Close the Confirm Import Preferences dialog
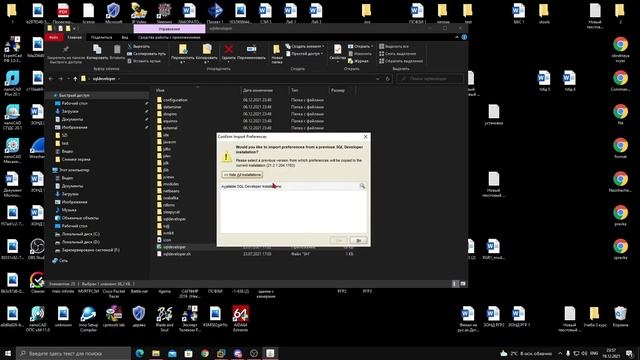The image size is (640, 360). 365,137
